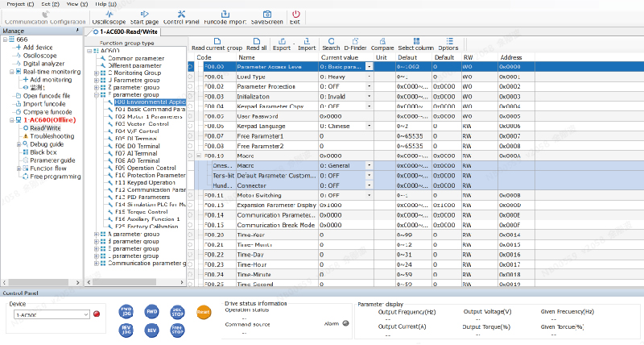Open the Help menu

point(106,4)
